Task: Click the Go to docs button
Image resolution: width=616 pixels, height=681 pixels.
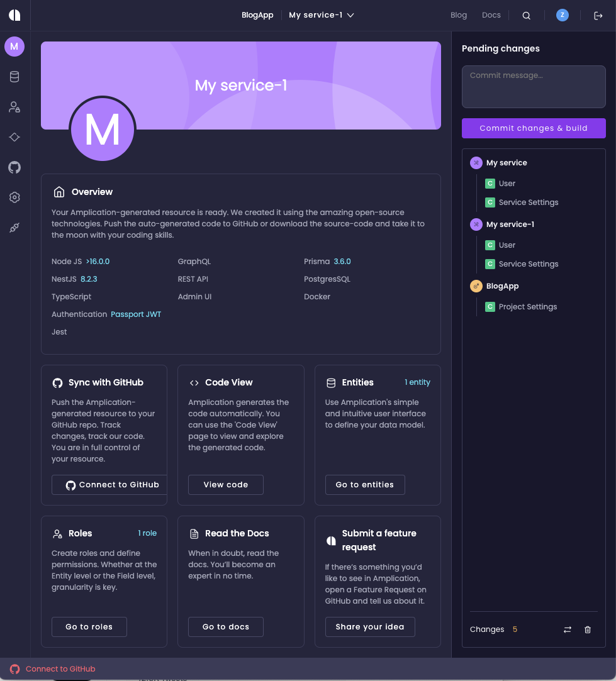Action: [226, 627]
